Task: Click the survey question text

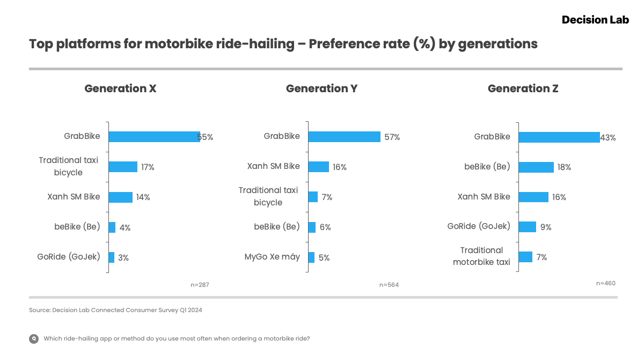Action: point(177,338)
